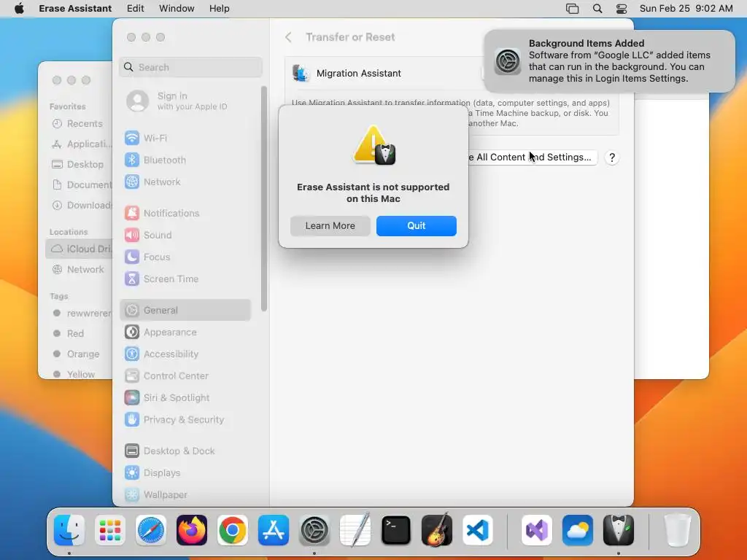The height and width of the screenshot is (560, 747).
Task: Select Appearance in the settings sidebar
Action: tap(186, 332)
